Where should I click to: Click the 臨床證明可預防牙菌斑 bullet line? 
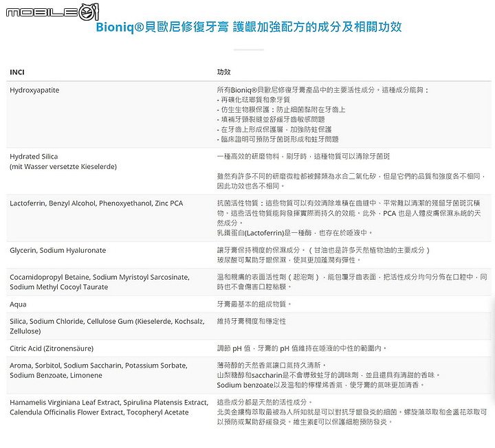point(278,139)
